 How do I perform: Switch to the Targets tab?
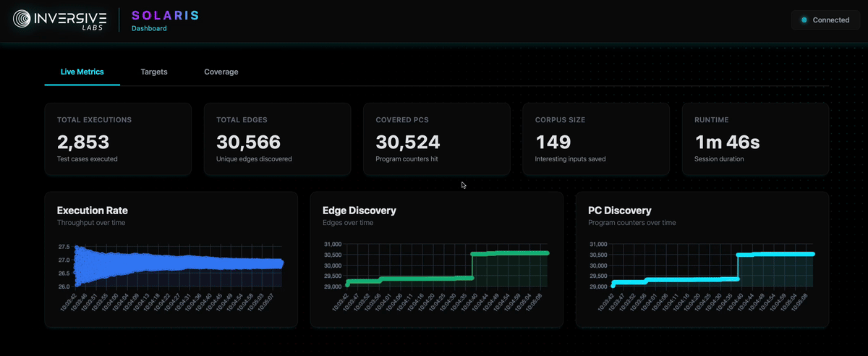[x=154, y=72]
